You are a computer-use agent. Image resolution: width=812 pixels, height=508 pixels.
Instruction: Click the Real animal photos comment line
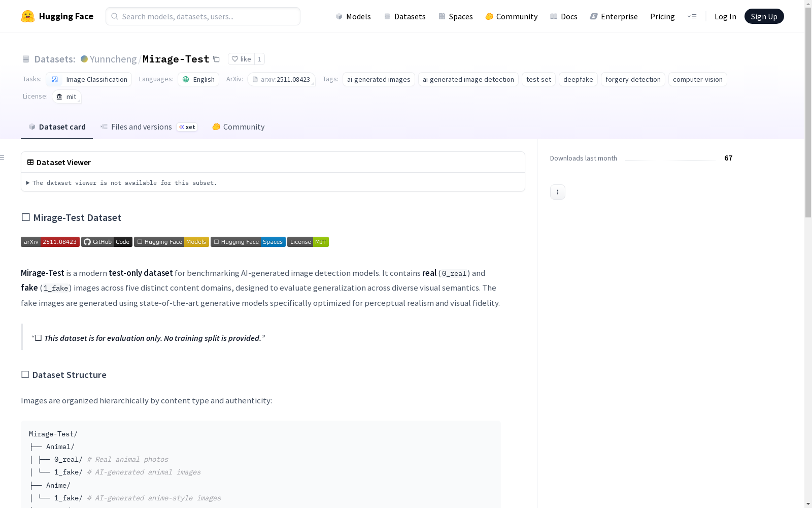[x=127, y=459]
